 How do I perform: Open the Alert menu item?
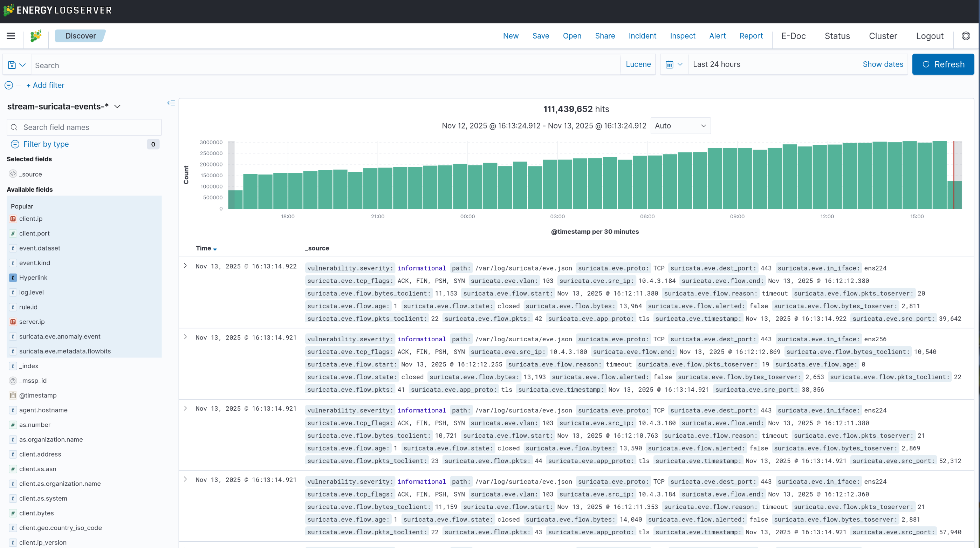point(717,36)
